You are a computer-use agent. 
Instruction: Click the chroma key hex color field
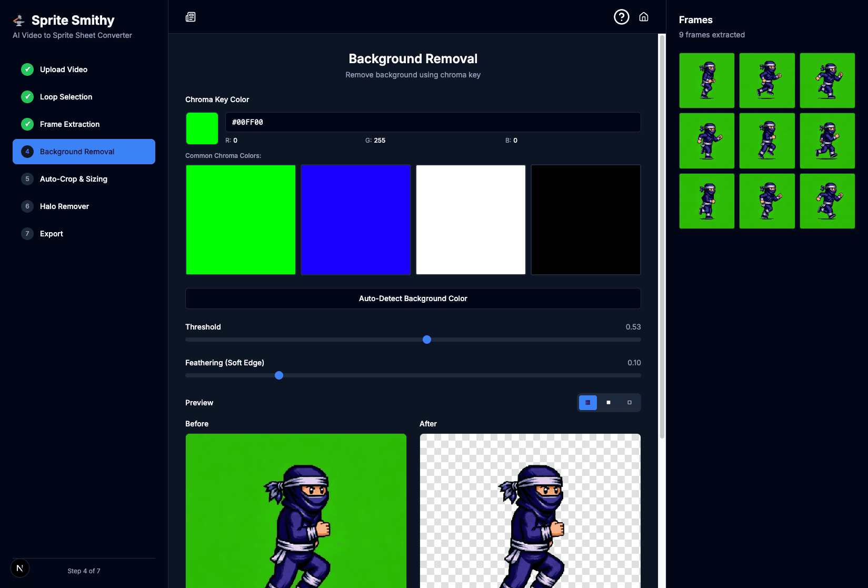coord(432,122)
